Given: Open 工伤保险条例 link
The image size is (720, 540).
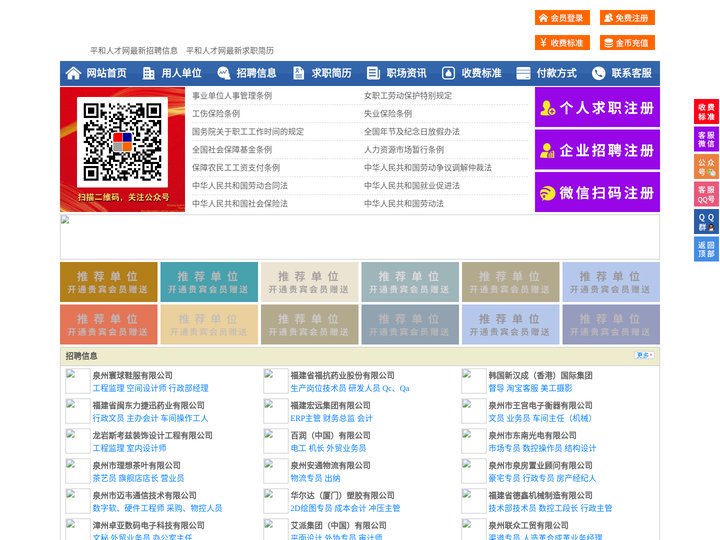Looking at the screenshot, I should click(216, 113).
